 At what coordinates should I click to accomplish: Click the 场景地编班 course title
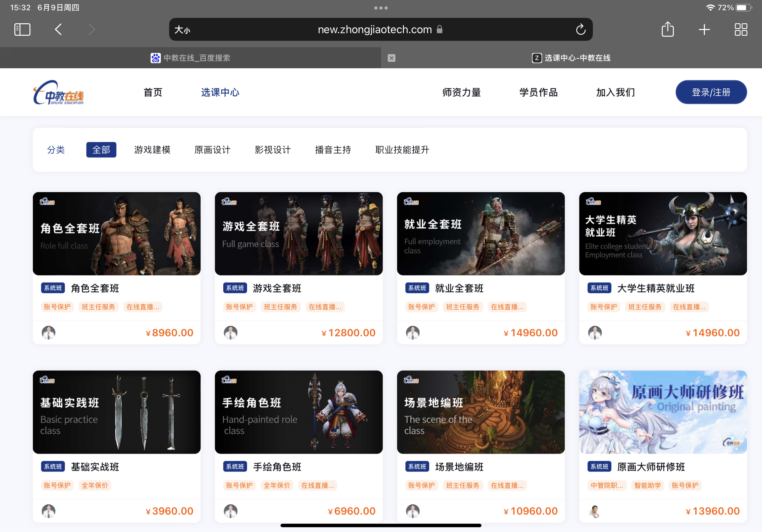(459, 467)
